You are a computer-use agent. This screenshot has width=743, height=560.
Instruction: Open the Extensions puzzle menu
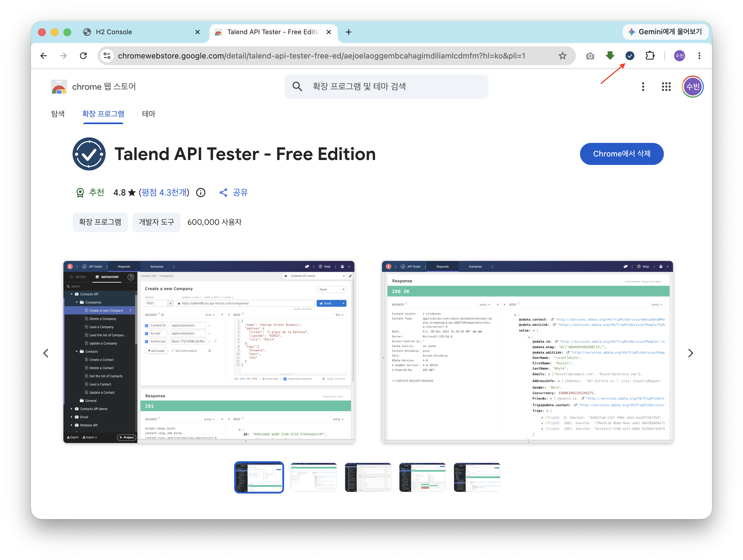click(x=650, y=56)
